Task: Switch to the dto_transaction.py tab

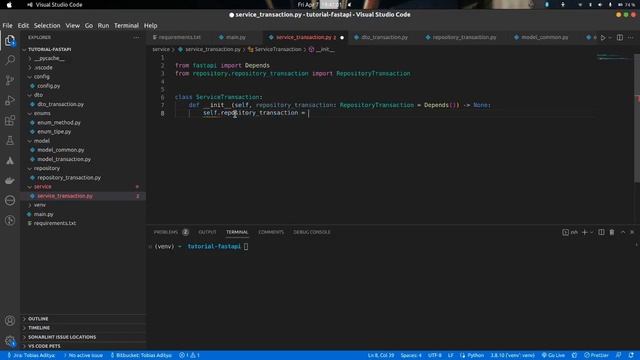Action: click(384, 38)
